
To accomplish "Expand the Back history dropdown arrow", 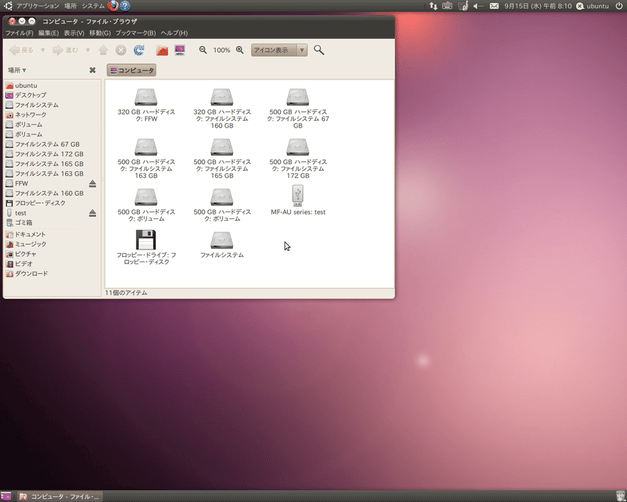I will [43, 50].
